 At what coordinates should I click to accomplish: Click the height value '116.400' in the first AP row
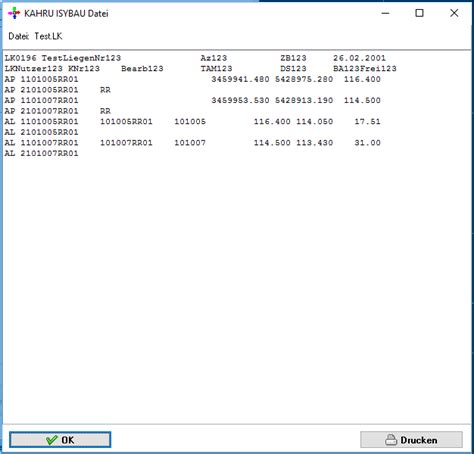(362, 79)
